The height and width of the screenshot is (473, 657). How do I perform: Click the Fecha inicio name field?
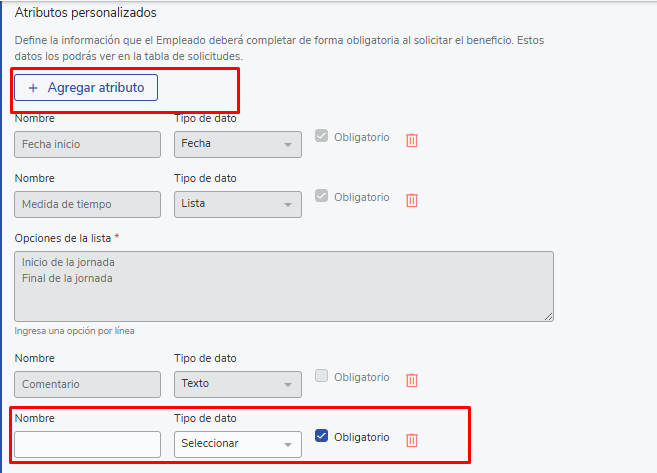(87, 144)
